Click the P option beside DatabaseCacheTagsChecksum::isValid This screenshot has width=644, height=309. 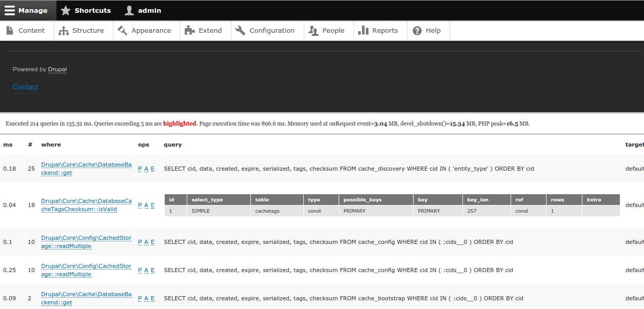139,204
